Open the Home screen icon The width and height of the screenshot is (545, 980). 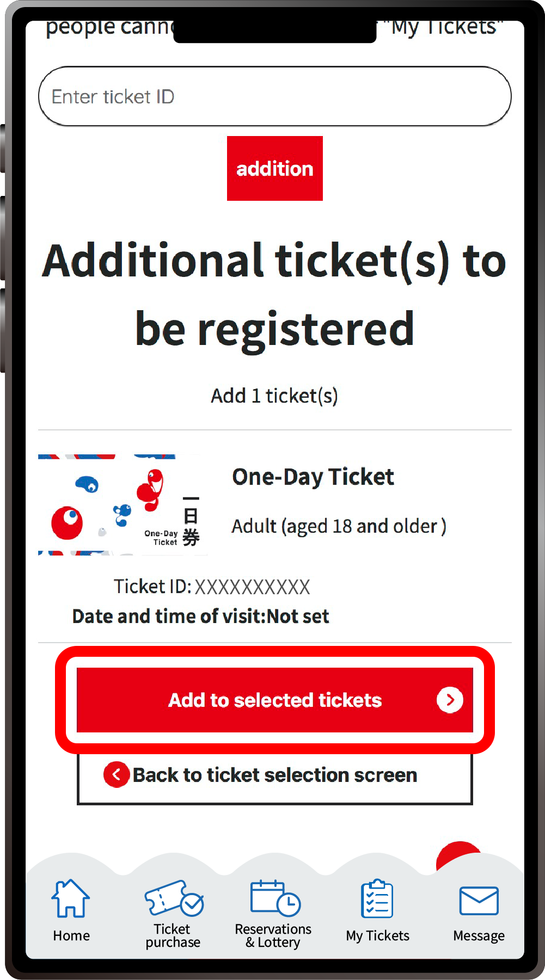coord(71,901)
